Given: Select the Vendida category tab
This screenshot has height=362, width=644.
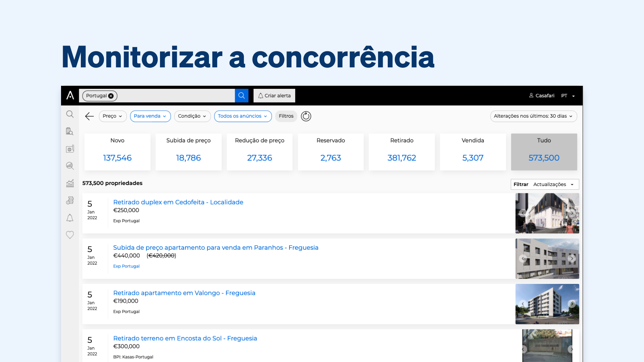Looking at the screenshot, I should pos(473,152).
